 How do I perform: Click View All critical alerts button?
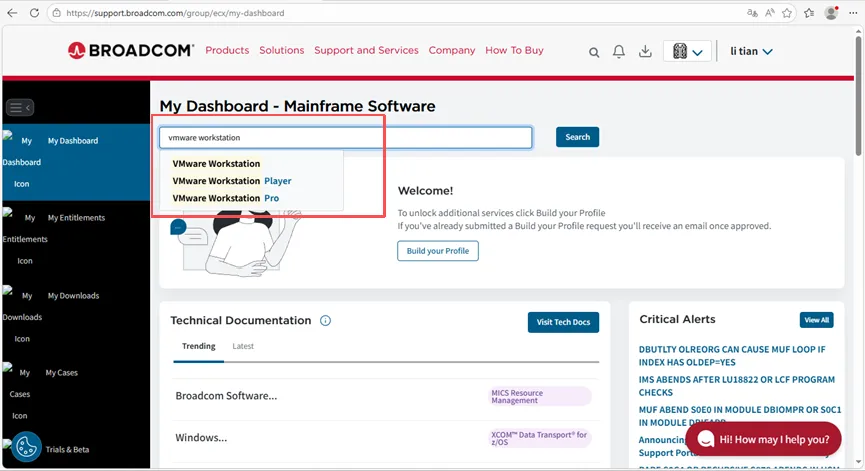tap(816, 320)
